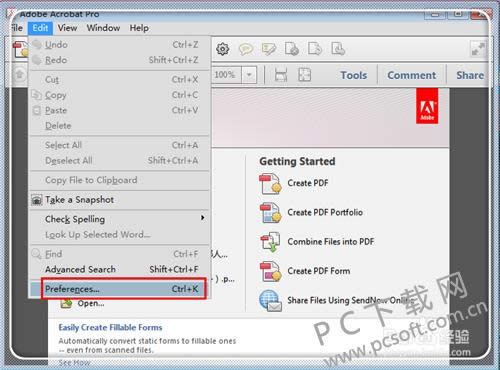
Task: Click Create PDF link
Action: 308,183
